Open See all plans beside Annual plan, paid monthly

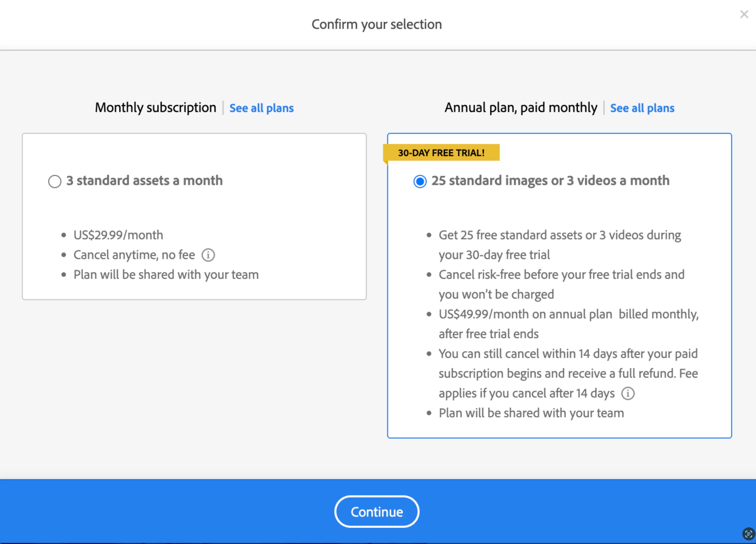[642, 108]
